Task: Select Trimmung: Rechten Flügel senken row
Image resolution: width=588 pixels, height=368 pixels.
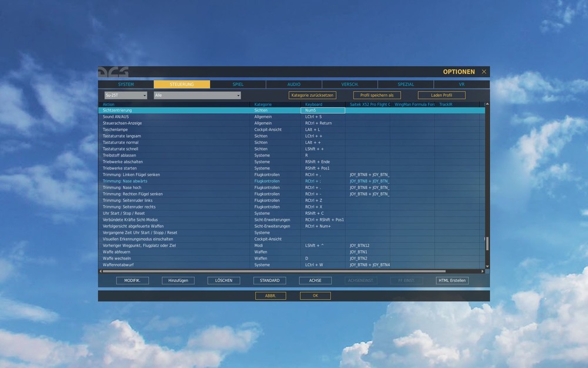Action: point(292,194)
